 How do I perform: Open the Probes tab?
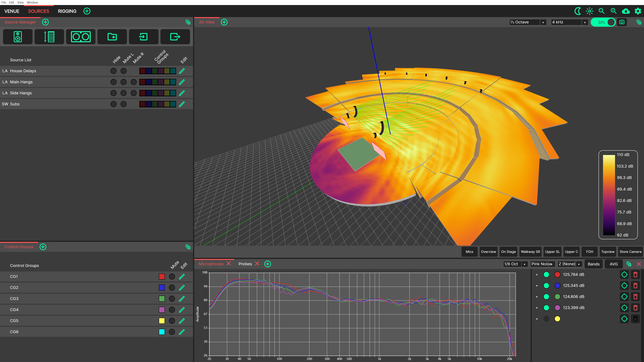tap(245, 264)
